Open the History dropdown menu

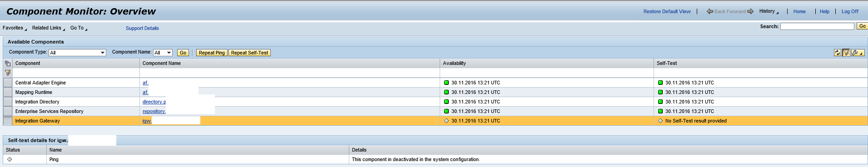tap(769, 11)
